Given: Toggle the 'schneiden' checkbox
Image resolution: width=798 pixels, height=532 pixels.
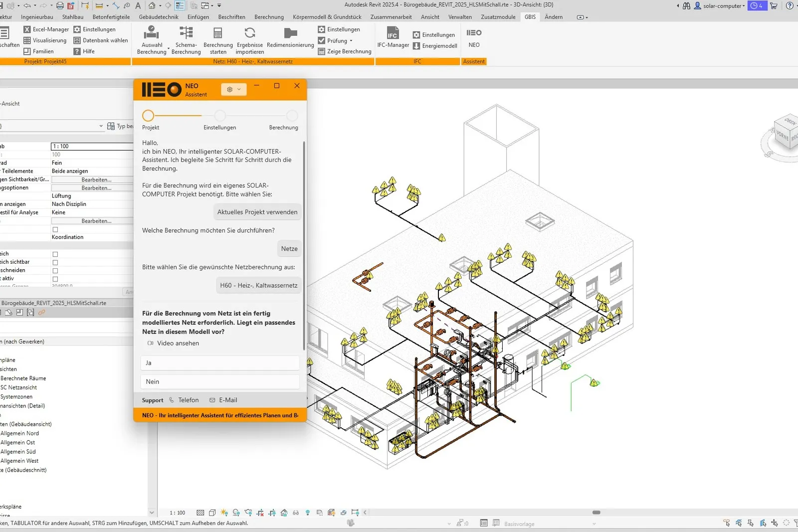Looking at the screenshot, I should [x=55, y=271].
